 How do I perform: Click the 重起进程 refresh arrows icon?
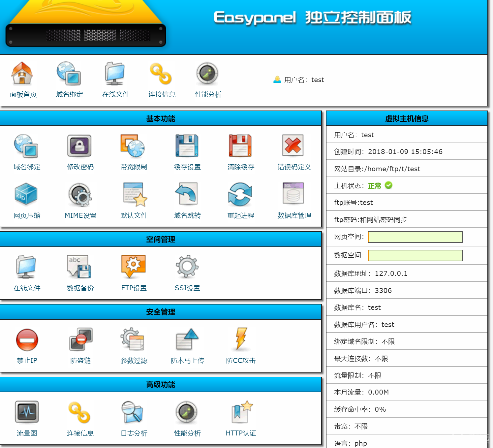240,194
